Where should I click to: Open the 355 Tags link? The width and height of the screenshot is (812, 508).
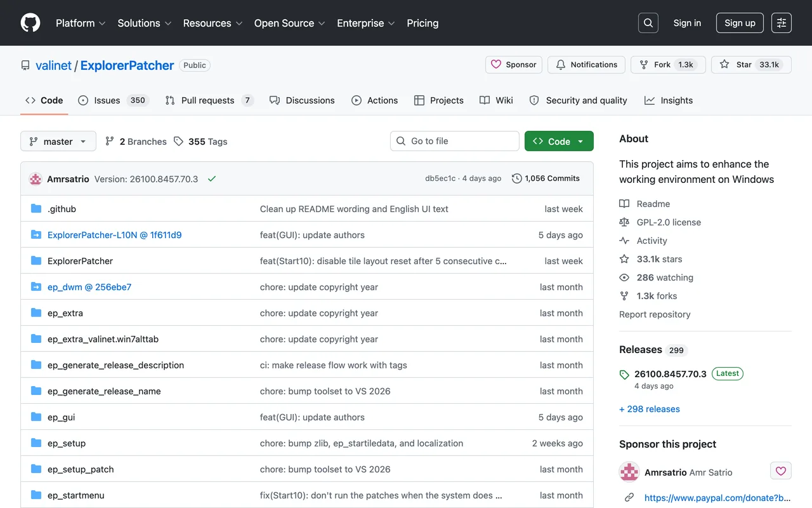pos(200,142)
